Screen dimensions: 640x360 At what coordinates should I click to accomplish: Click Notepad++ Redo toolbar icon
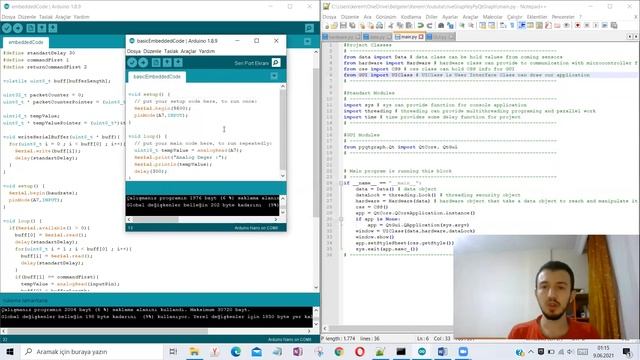(x=429, y=25)
